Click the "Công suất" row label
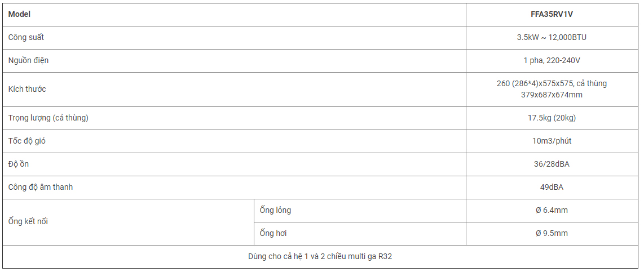 coord(26,37)
